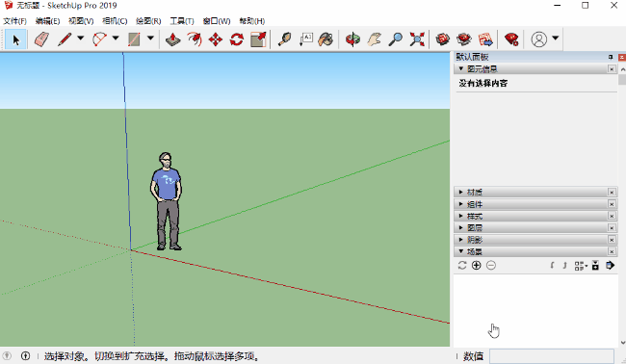Screen dimensions: 626x364
Task: Select the Move tool
Action: (x=216, y=39)
